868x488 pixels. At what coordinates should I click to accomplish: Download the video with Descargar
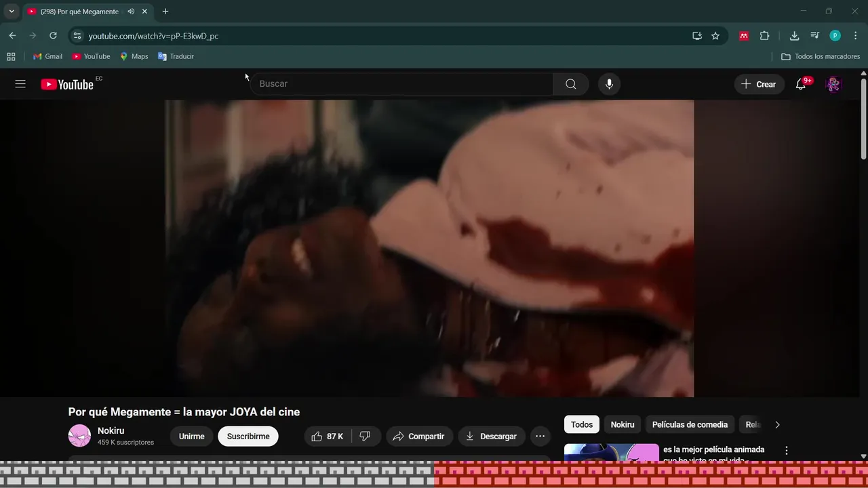pos(492,436)
